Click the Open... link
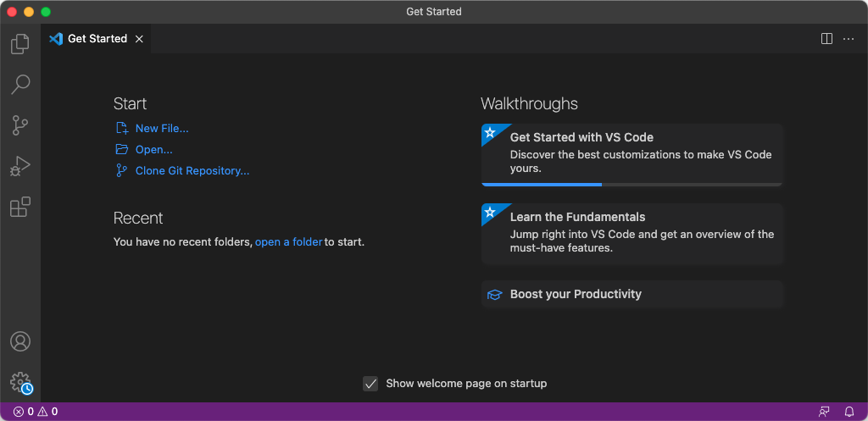The image size is (868, 421). tap(154, 149)
